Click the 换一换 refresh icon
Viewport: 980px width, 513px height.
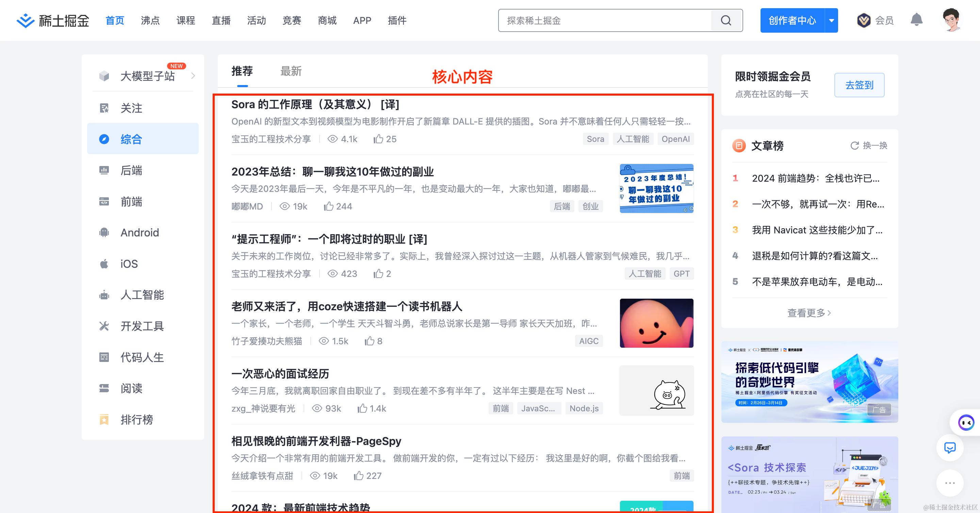tap(854, 146)
